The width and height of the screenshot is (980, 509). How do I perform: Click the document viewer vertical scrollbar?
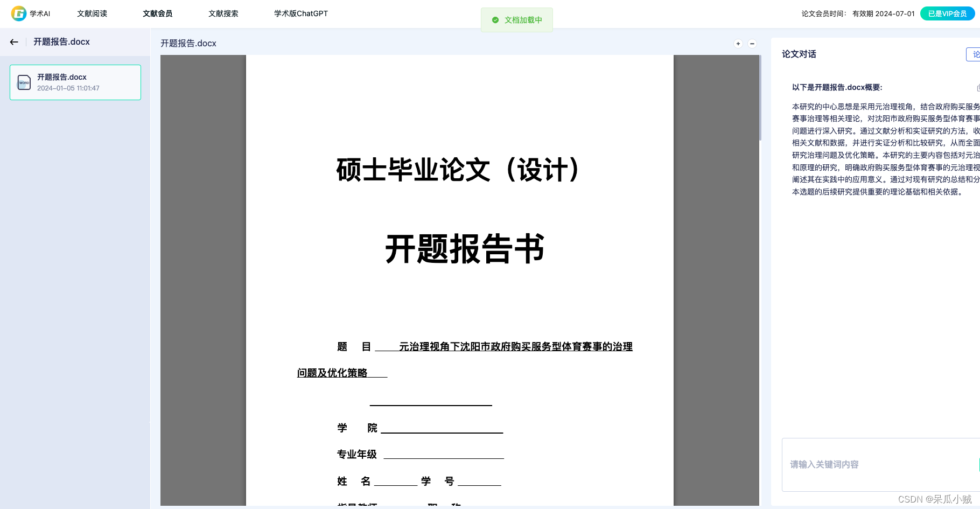point(760,98)
